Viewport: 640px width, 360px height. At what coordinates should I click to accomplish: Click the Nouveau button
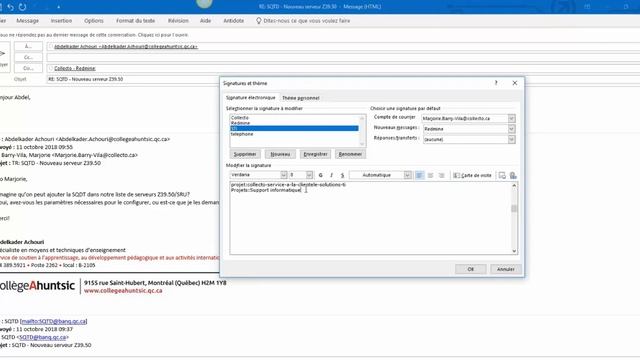(x=280, y=154)
